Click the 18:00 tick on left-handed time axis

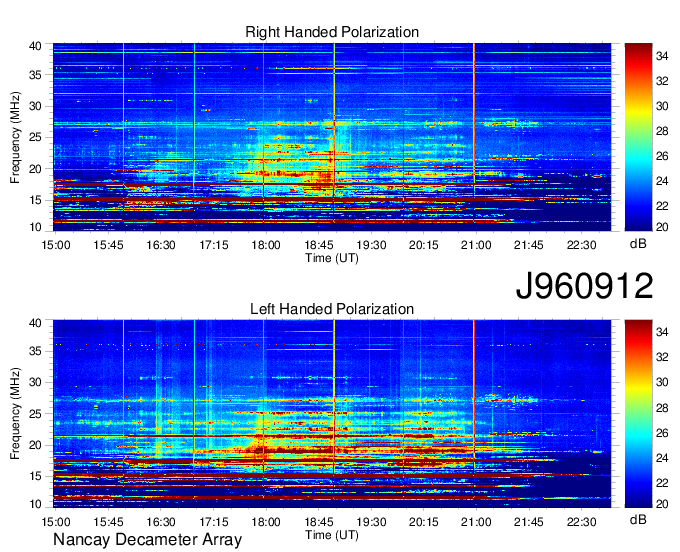pyautogui.click(x=266, y=522)
